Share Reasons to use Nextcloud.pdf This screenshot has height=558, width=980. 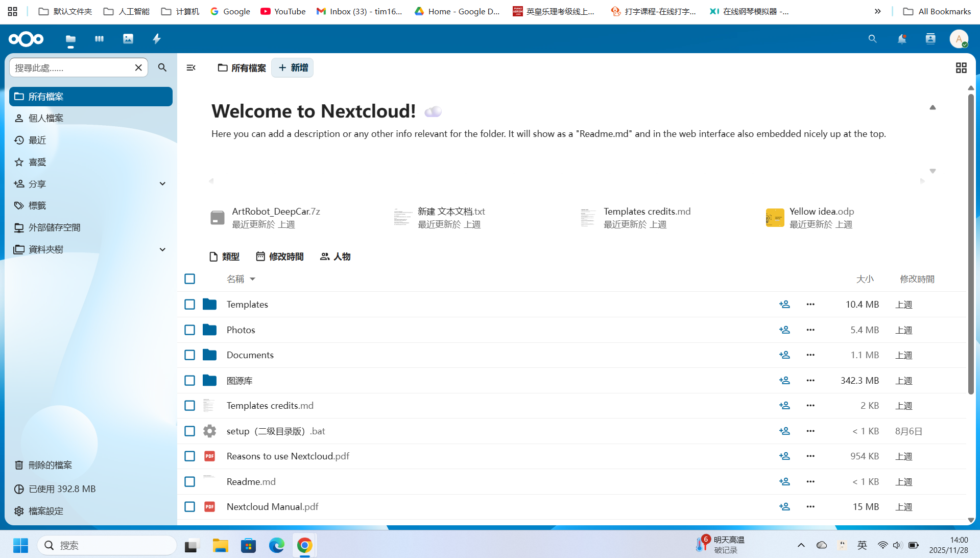click(784, 456)
